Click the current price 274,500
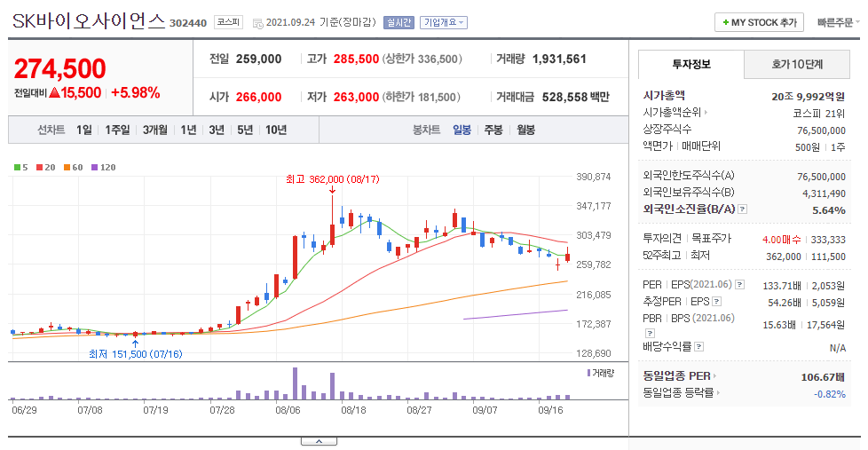The height and width of the screenshot is (450, 868). click(x=59, y=68)
